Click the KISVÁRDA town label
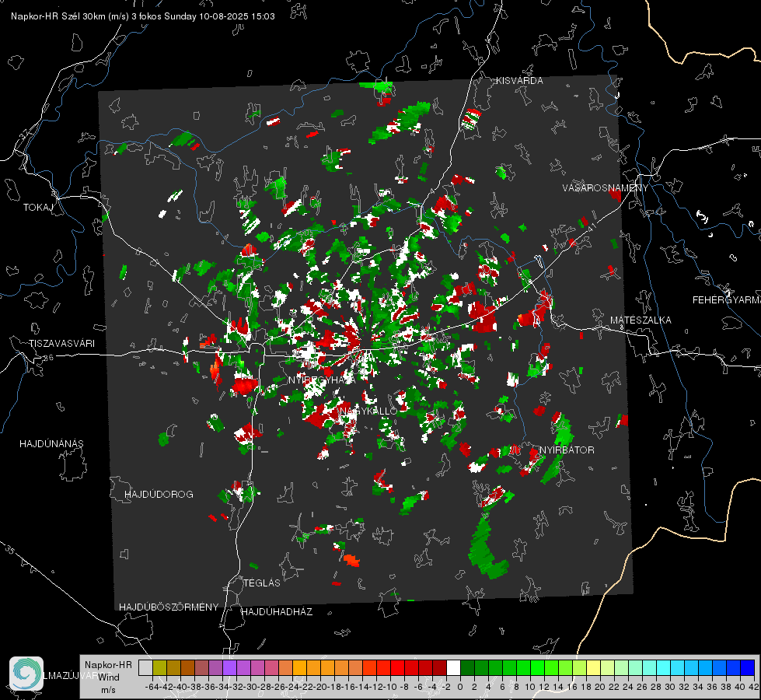The width and height of the screenshot is (761, 700). [x=519, y=81]
